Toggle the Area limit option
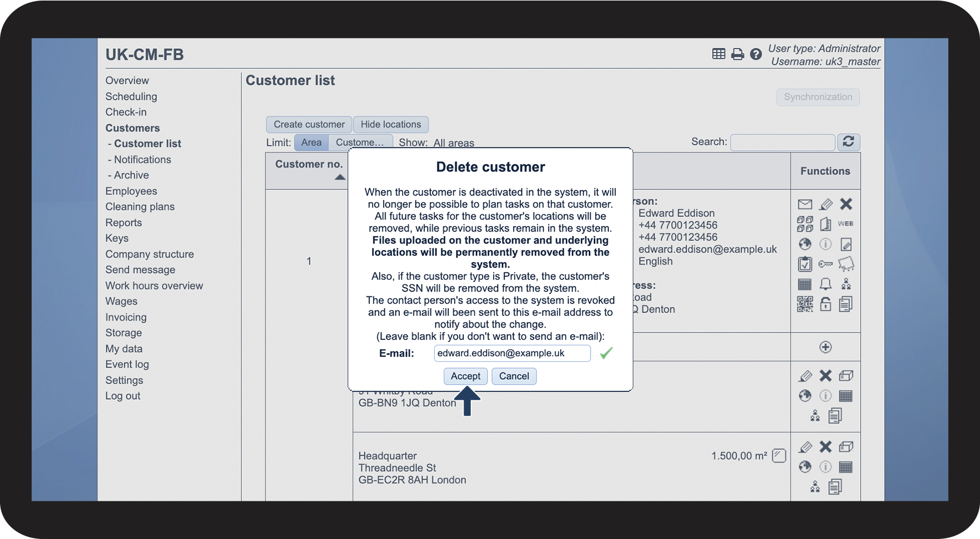Screen dimensions: 980x539 pos(311,143)
